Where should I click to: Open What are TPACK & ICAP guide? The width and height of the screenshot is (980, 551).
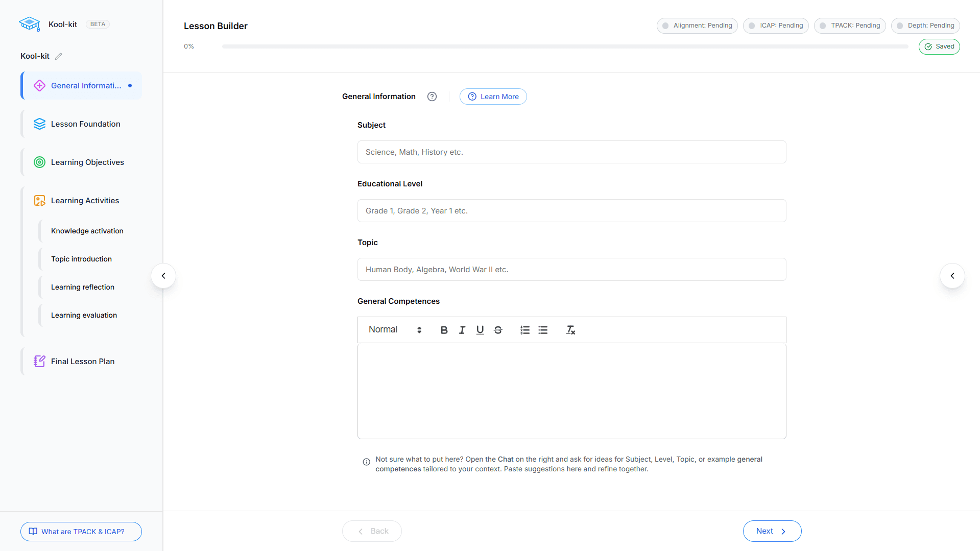point(81,532)
